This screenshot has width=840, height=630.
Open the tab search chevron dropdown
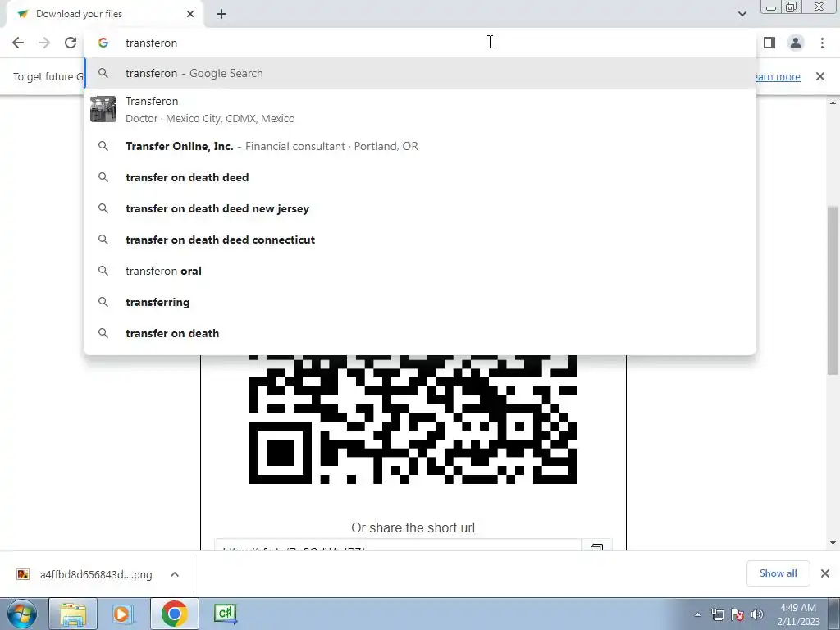point(742,14)
